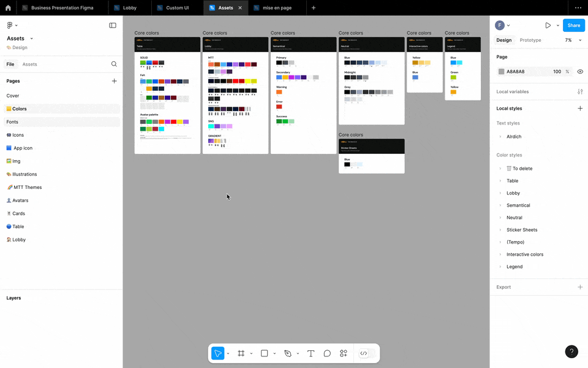
Task: Expand the Semantical color styles group
Action: (x=500, y=205)
